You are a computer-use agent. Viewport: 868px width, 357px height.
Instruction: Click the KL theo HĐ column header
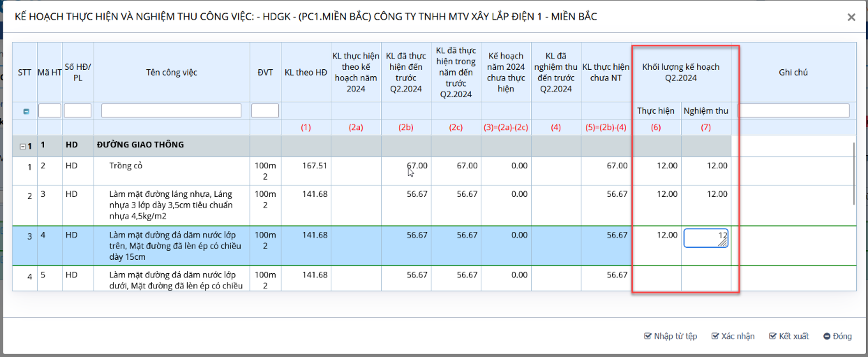click(x=306, y=73)
